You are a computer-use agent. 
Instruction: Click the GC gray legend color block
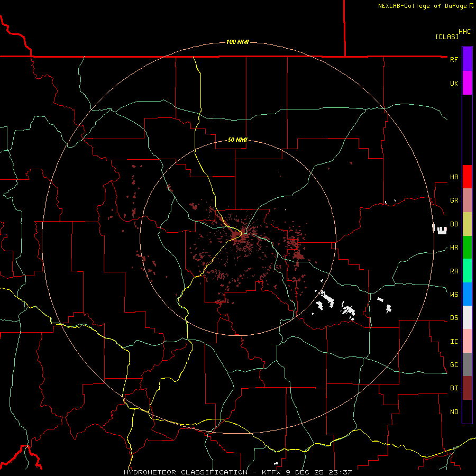(467, 364)
